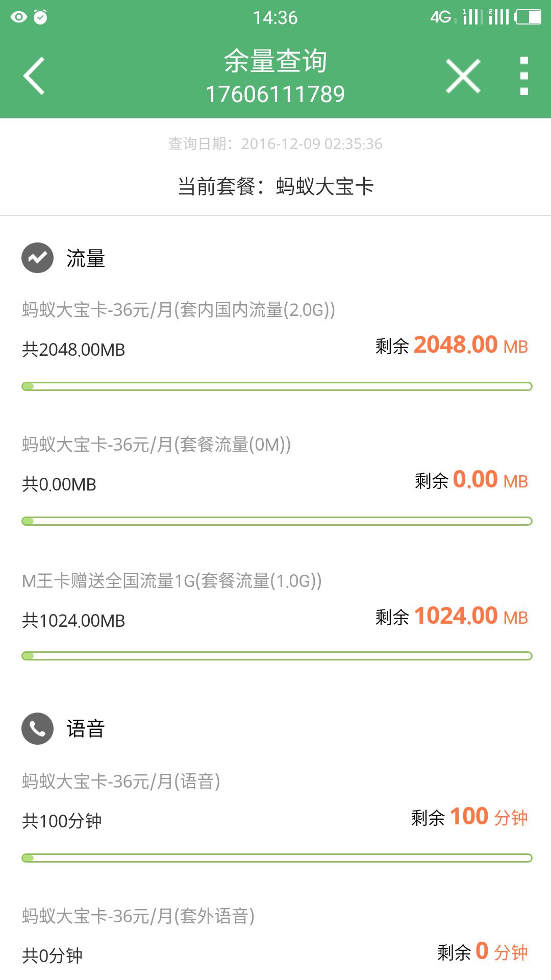
Task: Tap the 套外语音 voice entry title
Action: pyautogui.click(x=138, y=916)
